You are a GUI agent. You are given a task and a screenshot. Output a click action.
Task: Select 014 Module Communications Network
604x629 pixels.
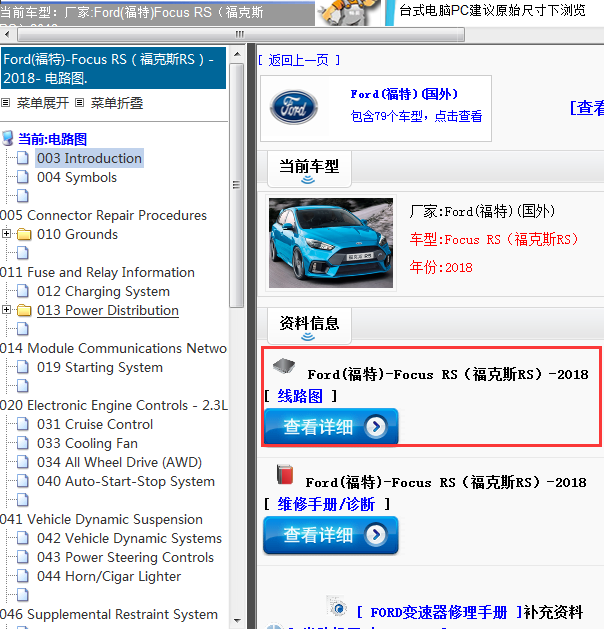tap(114, 348)
